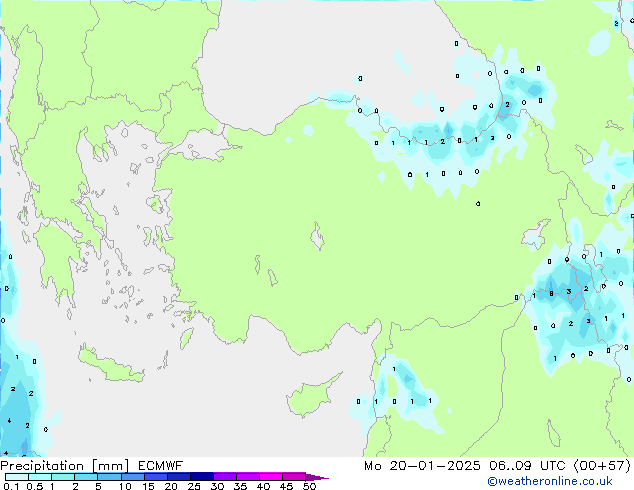Viewport: 634px width, 490px height.
Task: Click the 15 legend scale label
Action: (148, 486)
